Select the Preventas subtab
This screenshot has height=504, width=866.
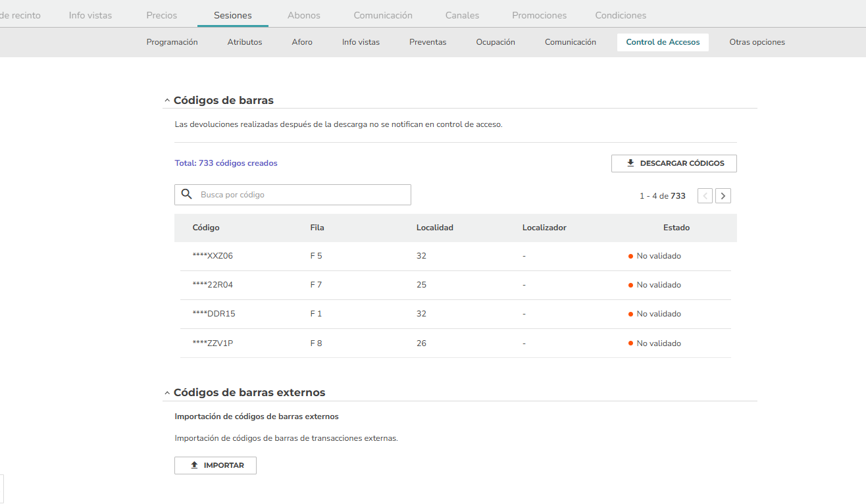pos(428,42)
